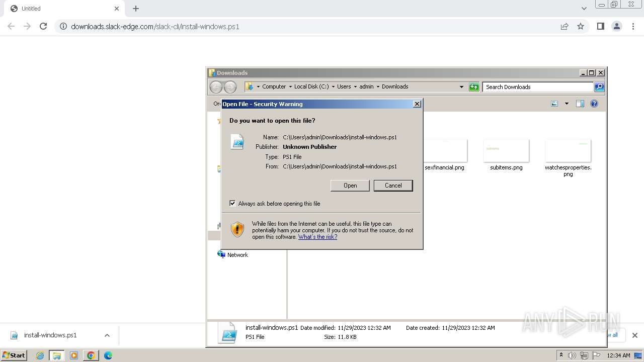Image resolution: width=644 pixels, height=362 pixels.
Task: Click volume icon in system tray
Action: pyautogui.click(x=572, y=355)
